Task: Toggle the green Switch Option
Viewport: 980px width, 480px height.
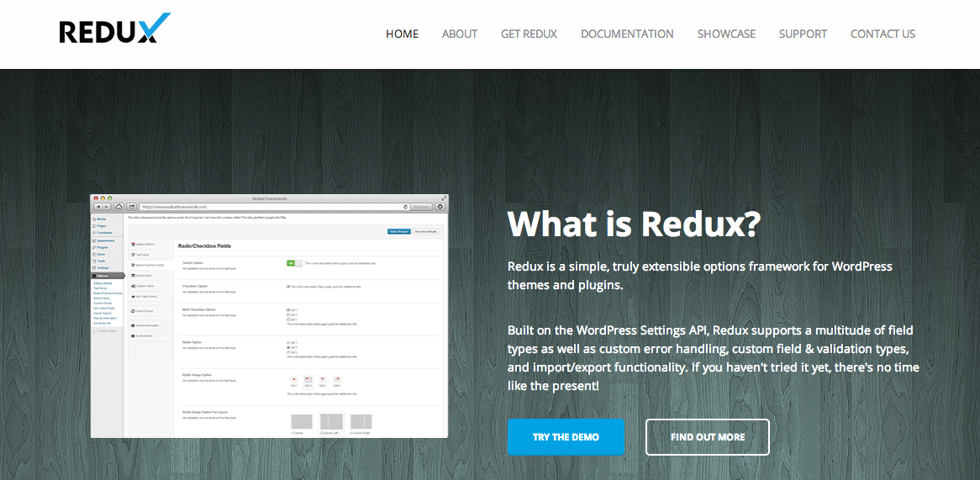Action: [294, 263]
